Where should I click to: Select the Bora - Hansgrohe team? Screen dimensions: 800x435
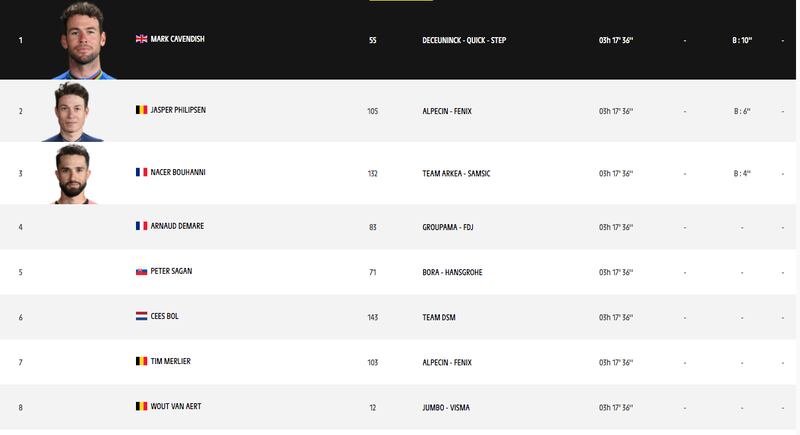[x=452, y=272]
